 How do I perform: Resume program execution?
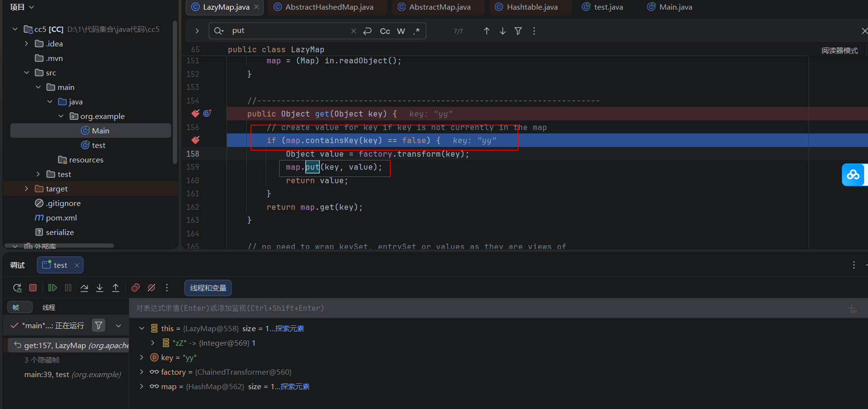pos(52,288)
